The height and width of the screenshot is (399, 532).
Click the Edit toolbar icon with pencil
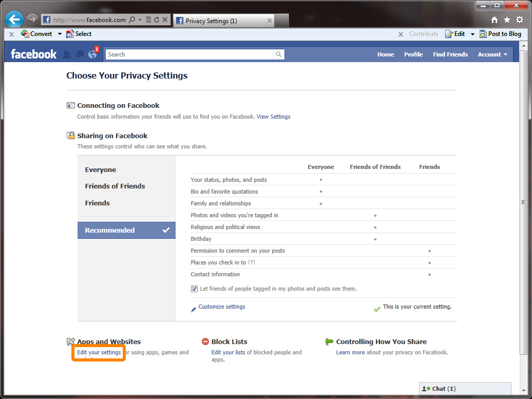click(x=449, y=33)
